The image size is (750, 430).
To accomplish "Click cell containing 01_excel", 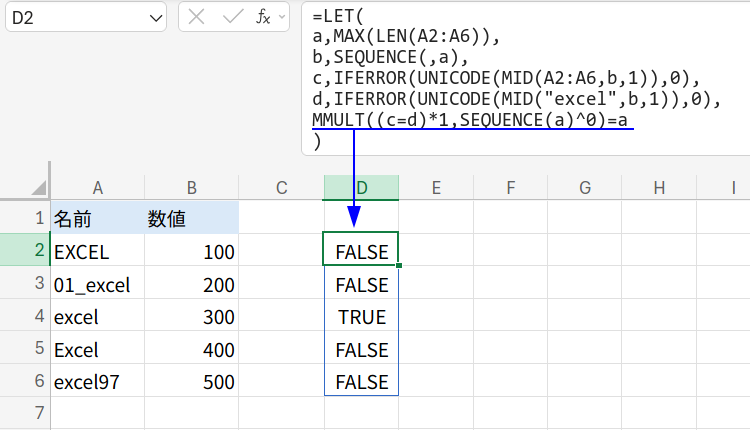I will pos(98,283).
